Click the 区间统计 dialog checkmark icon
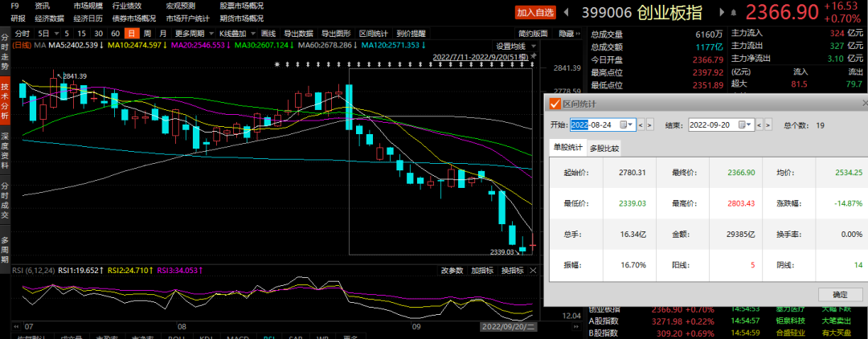Viewport: 868px width, 339px height. [x=555, y=103]
